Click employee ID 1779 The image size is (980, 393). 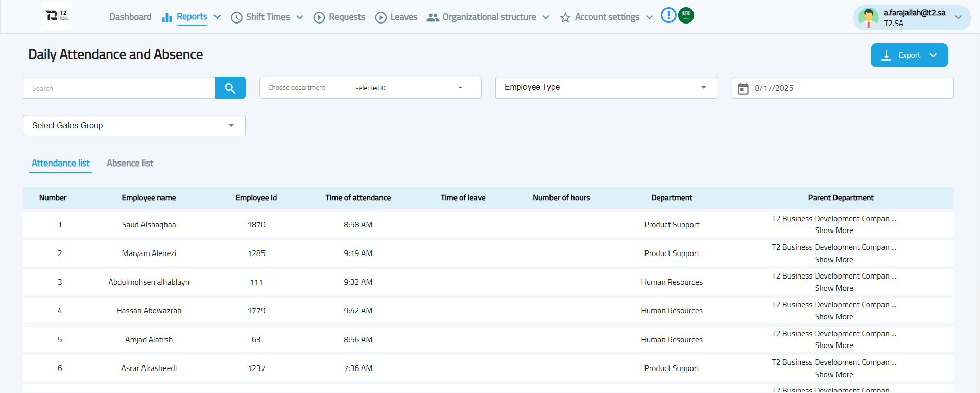click(256, 311)
